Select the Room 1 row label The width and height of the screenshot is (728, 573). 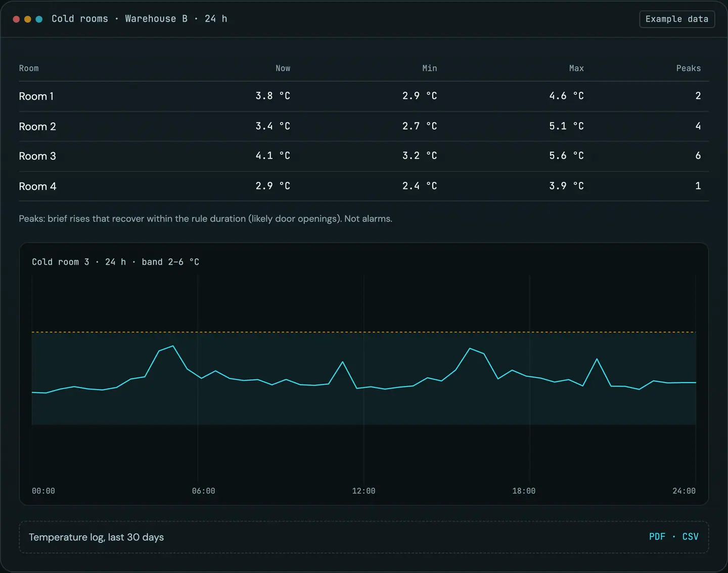36,96
